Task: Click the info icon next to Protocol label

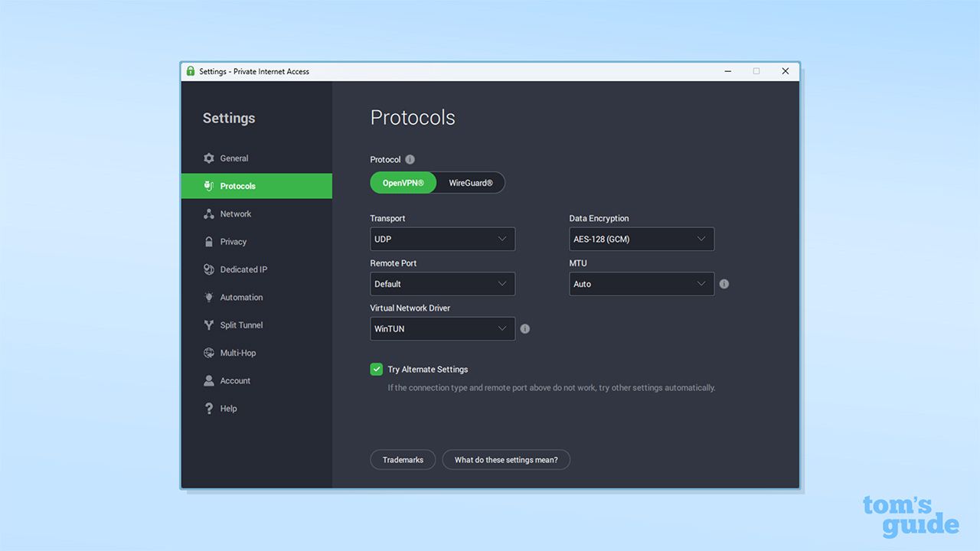Action: [x=410, y=160]
